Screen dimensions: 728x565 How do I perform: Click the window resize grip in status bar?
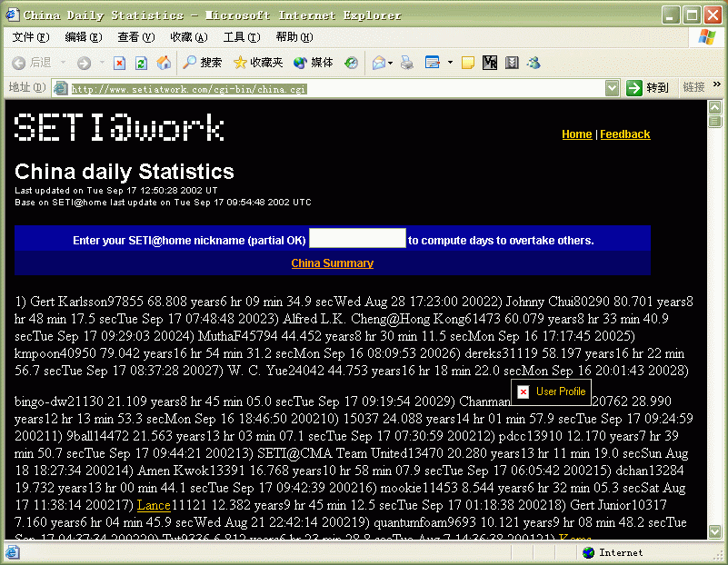click(718, 554)
